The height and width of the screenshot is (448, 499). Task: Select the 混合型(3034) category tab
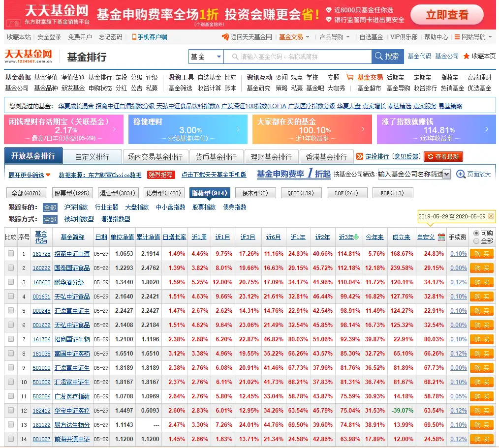tap(118, 193)
